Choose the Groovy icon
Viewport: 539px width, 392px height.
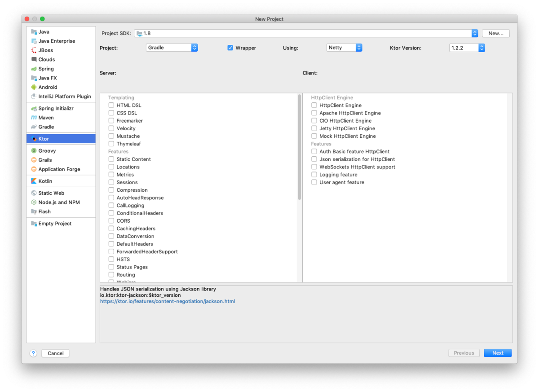[x=34, y=151]
